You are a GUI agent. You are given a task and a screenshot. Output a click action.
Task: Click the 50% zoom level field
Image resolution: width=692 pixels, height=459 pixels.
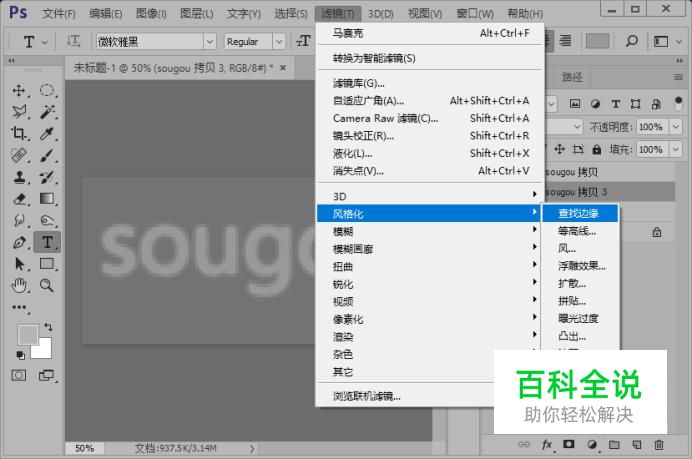point(84,448)
